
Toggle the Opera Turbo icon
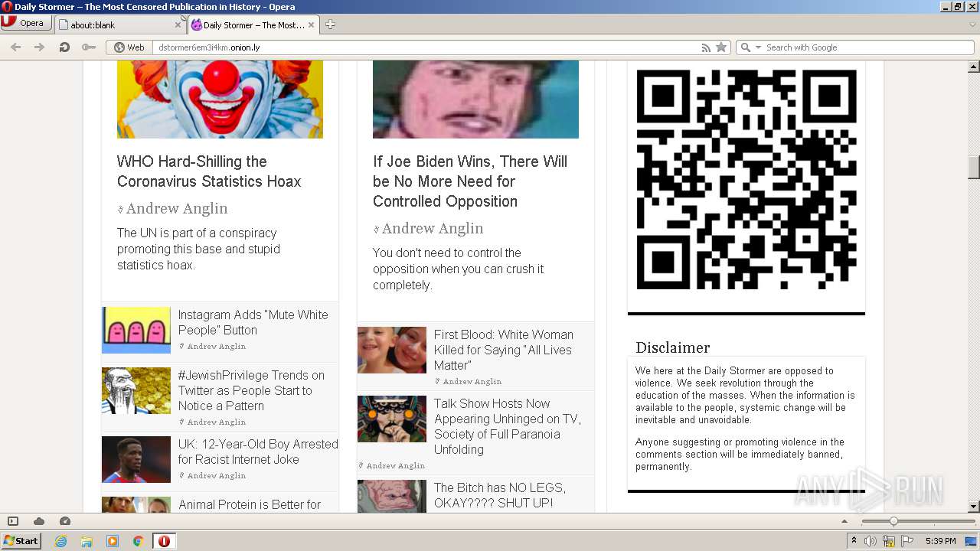coord(65,521)
